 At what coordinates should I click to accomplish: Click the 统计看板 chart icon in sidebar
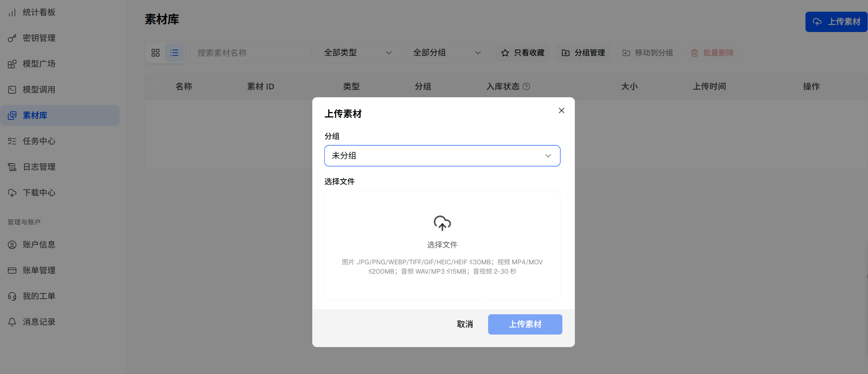point(12,12)
